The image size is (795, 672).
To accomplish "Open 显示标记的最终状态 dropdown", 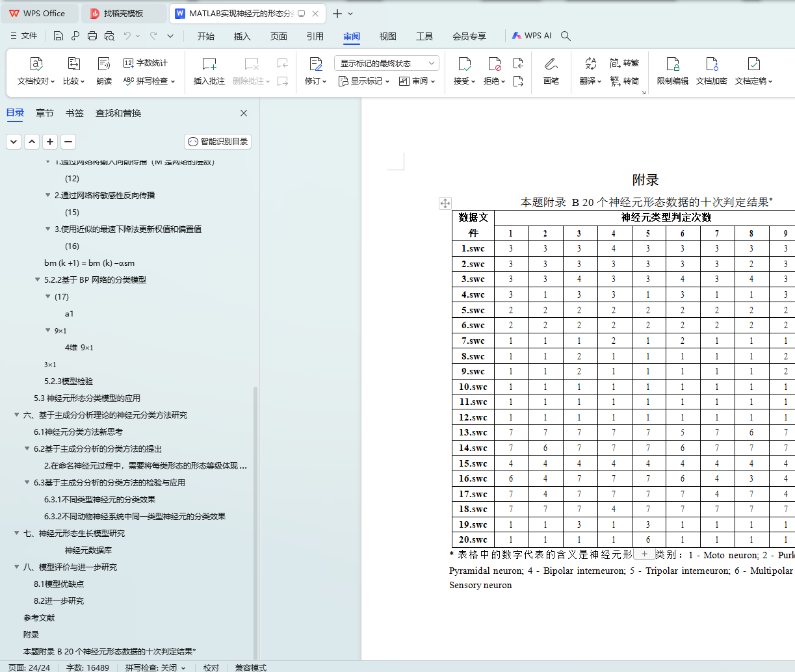I will coord(387,63).
